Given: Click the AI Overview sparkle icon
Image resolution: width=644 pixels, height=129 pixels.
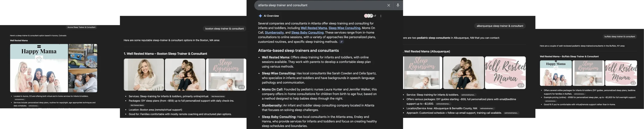Looking at the screenshot, I should click(x=260, y=16).
